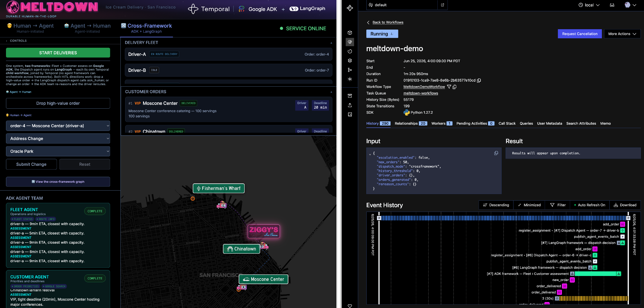Viewport: 644px width, 308px height.
Task: Click View the cross-framework graph
Action: pos(58,181)
